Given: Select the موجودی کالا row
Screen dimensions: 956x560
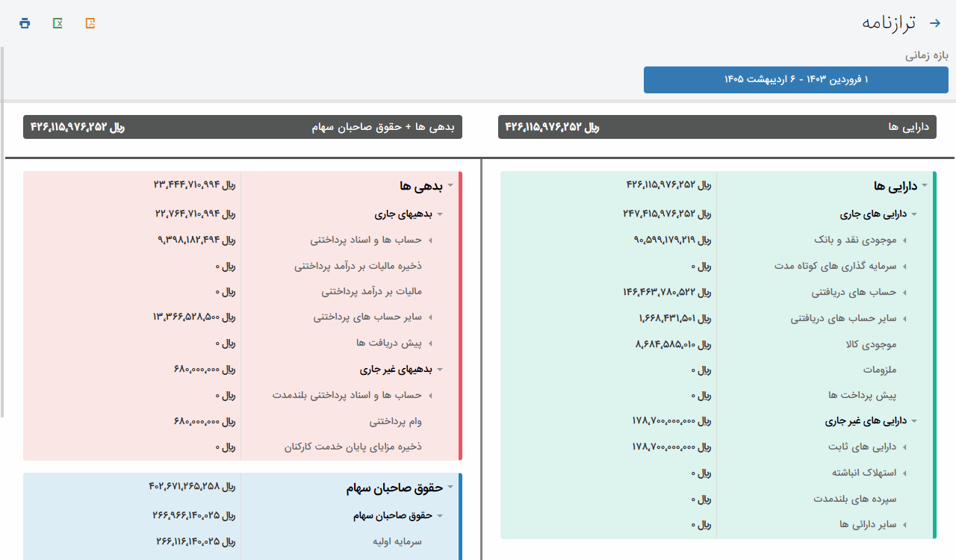Looking at the screenshot, I should coord(866,344).
